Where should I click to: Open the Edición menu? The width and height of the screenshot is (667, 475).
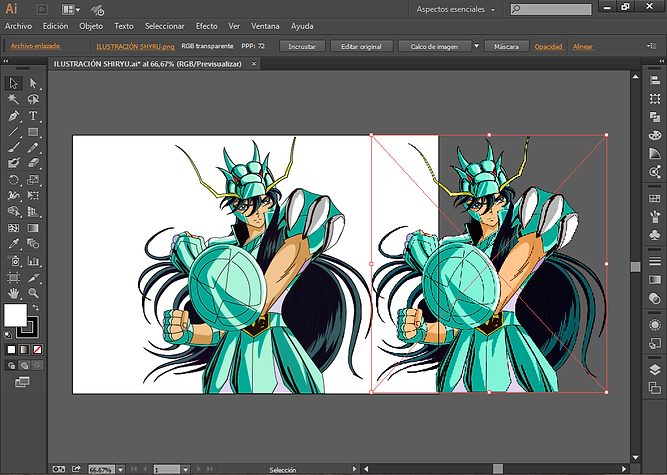pyautogui.click(x=55, y=26)
